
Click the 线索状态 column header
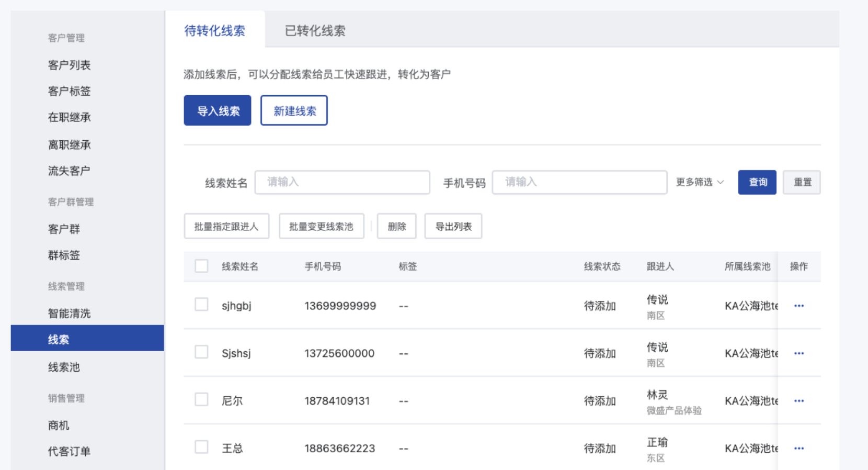[x=602, y=266]
